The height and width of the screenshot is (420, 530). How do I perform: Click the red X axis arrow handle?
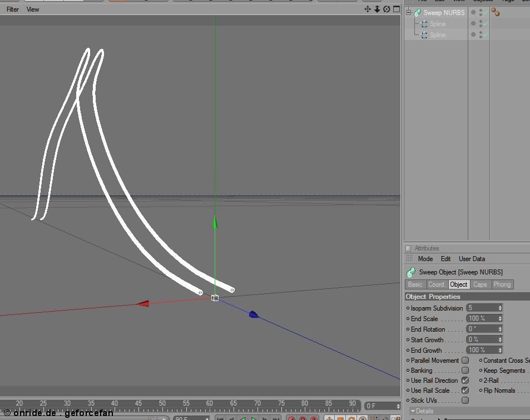click(143, 303)
